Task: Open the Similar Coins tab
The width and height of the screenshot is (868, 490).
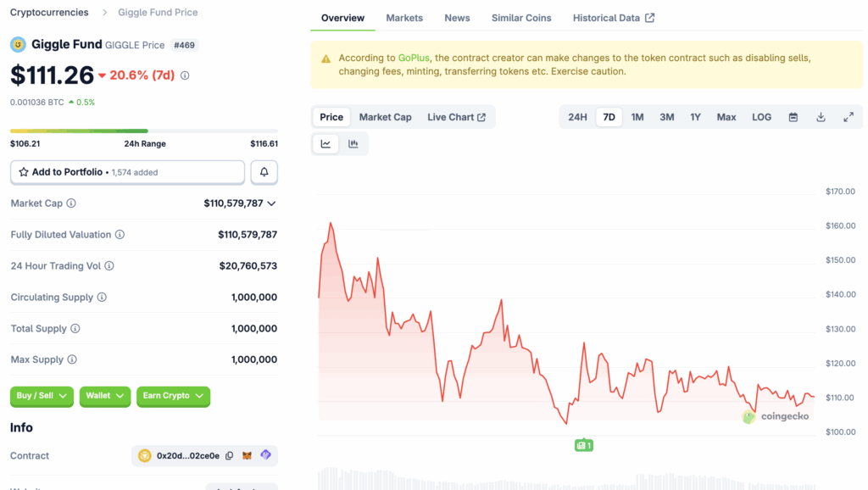Action: 521,18
